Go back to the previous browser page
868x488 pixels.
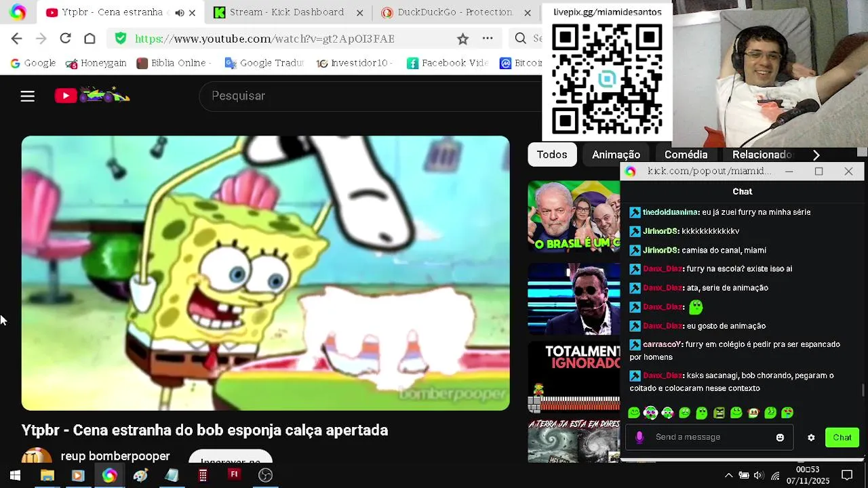coord(16,39)
